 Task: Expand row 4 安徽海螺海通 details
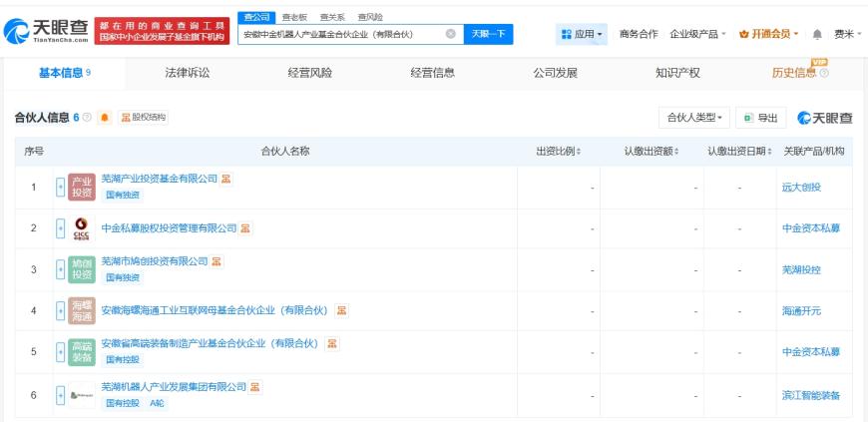tap(60, 310)
